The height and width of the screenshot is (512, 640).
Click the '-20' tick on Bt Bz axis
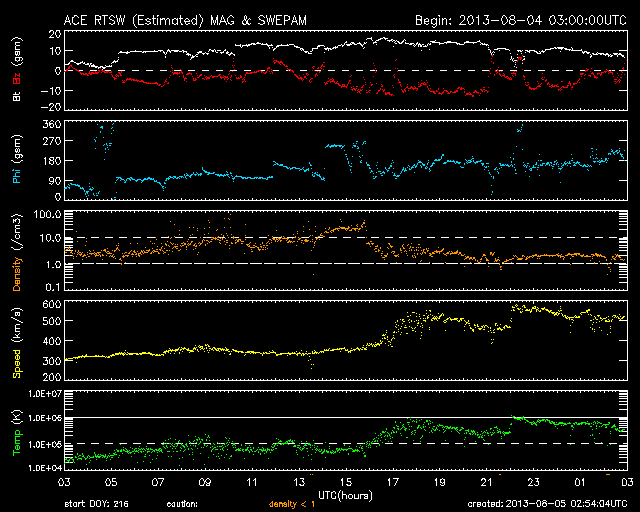pos(51,107)
